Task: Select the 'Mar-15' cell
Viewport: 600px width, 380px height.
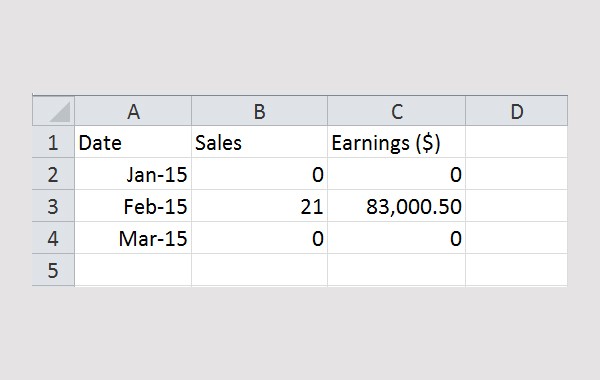Action: point(133,238)
